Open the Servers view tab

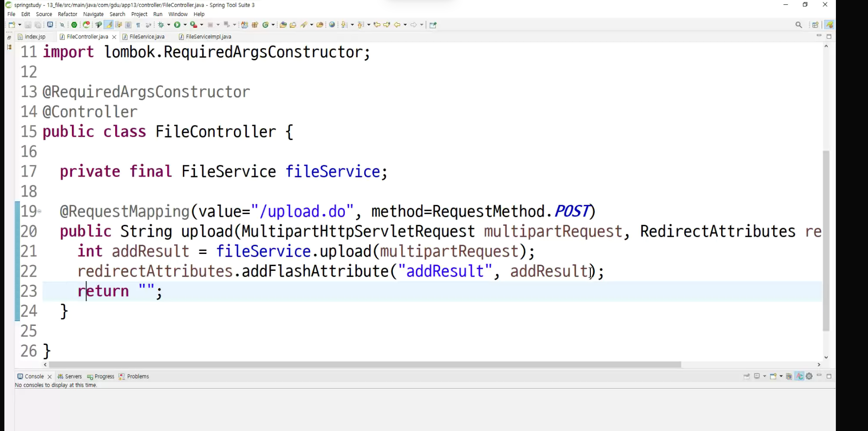tap(70, 377)
